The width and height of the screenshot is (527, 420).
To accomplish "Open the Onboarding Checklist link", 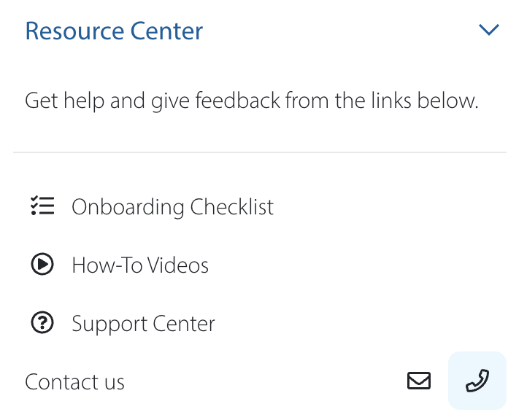I will 172,207.
